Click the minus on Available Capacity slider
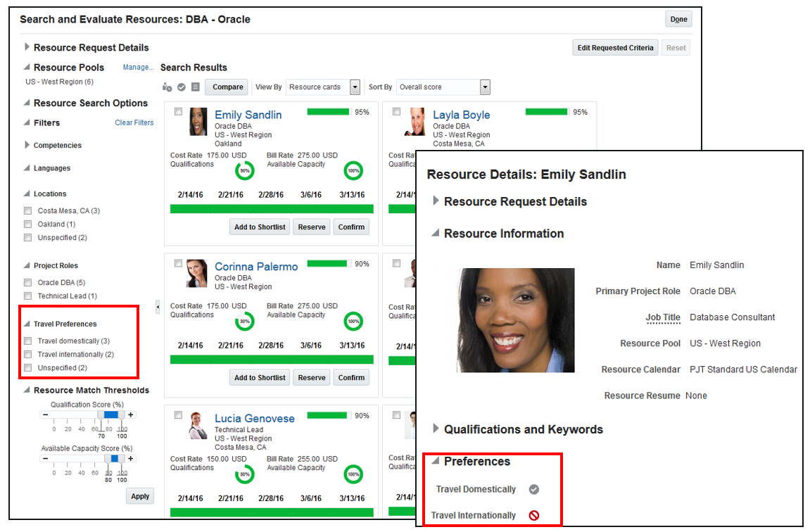810x532 pixels. coord(46,459)
